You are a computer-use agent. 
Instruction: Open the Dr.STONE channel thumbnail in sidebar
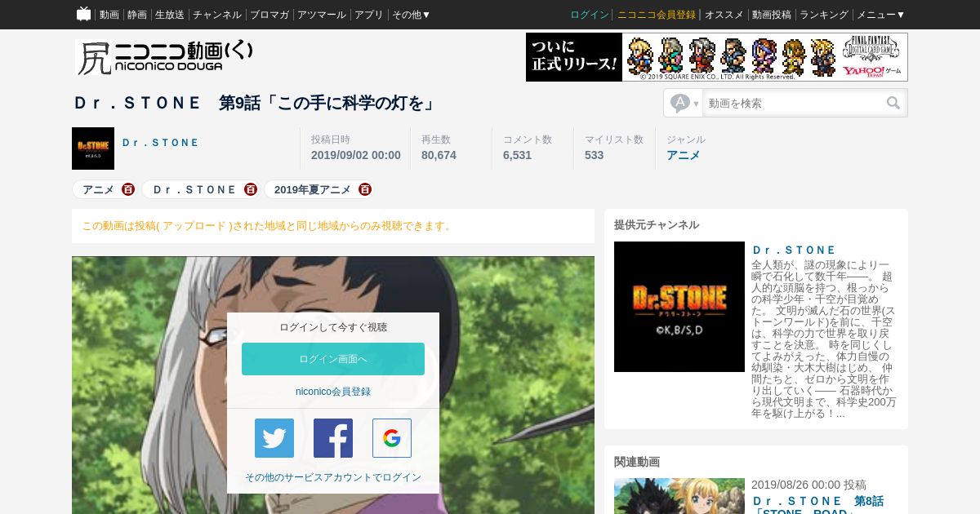(x=679, y=307)
